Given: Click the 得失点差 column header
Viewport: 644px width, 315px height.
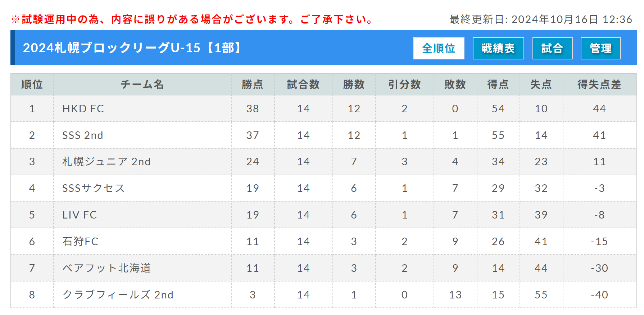Looking at the screenshot, I should (599, 85).
